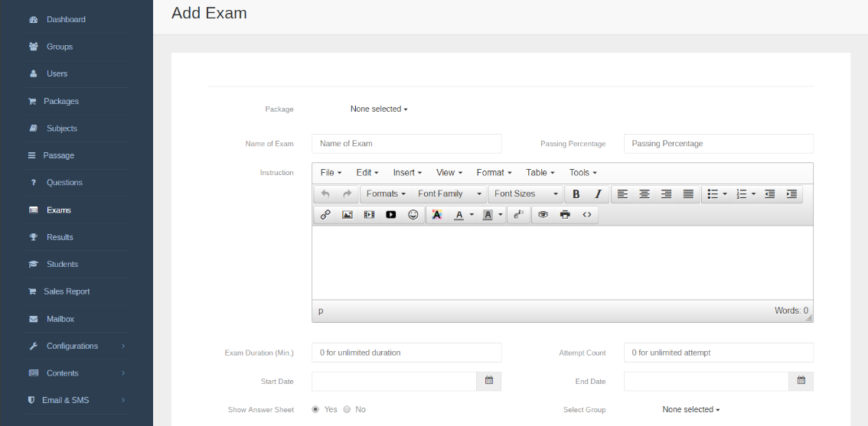Expand the Select Group dropdown
The image size is (868, 426).
tap(691, 409)
